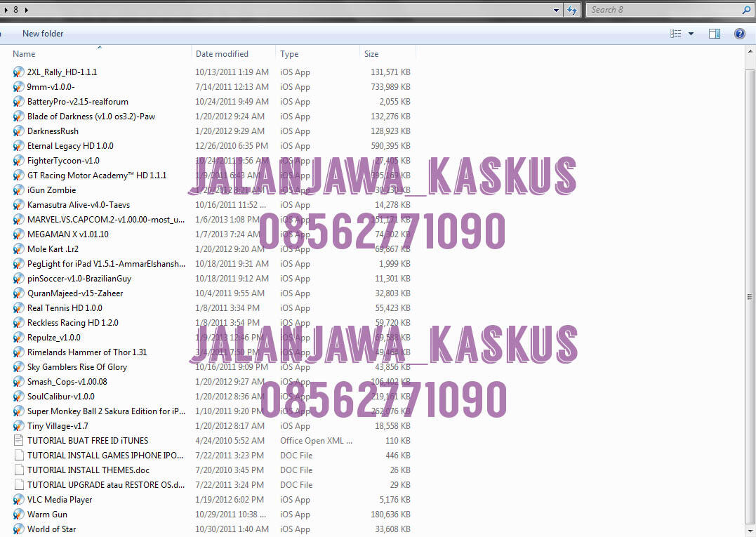Select the 9mm-v1.0.0- app icon
Viewport: 756px width, 537px height.
(x=18, y=87)
